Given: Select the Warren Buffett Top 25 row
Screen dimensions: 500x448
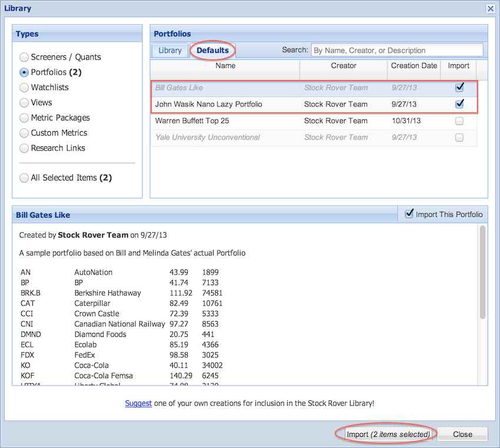Looking at the screenshot, I should click(x=314, y=121).
